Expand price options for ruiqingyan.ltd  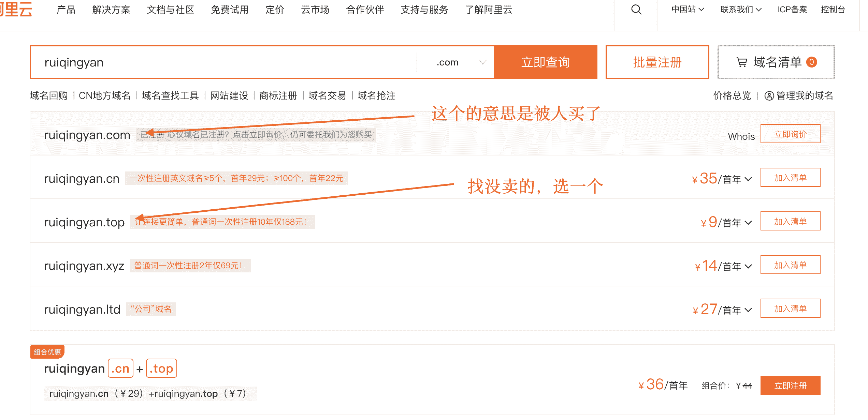click(748, 310)
